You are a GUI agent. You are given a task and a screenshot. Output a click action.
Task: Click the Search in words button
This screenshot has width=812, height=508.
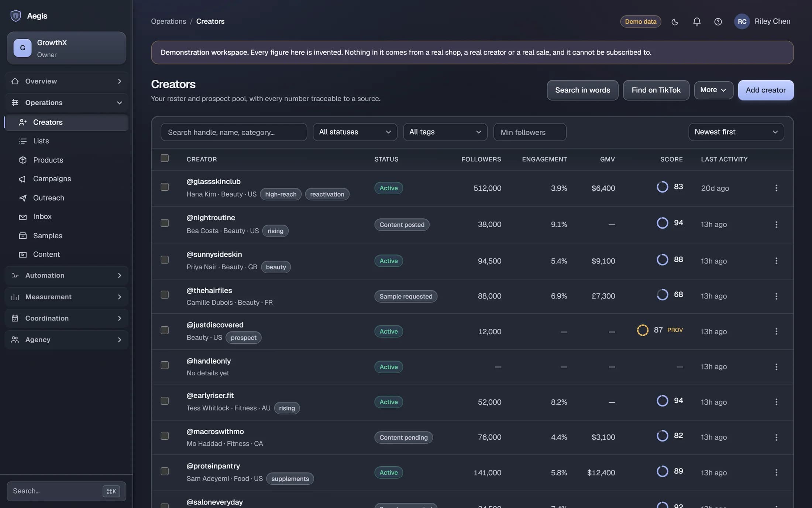click(582, 90)
